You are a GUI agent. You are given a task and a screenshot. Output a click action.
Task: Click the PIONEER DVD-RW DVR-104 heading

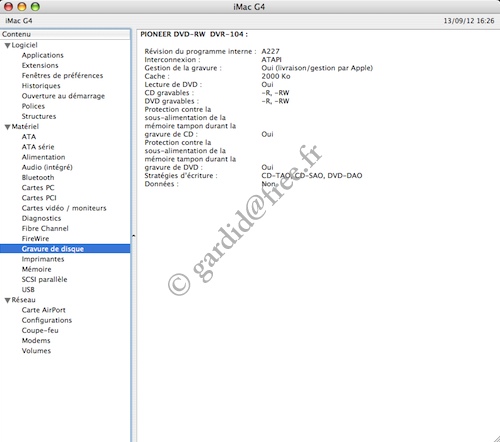[x=194, y=34]
